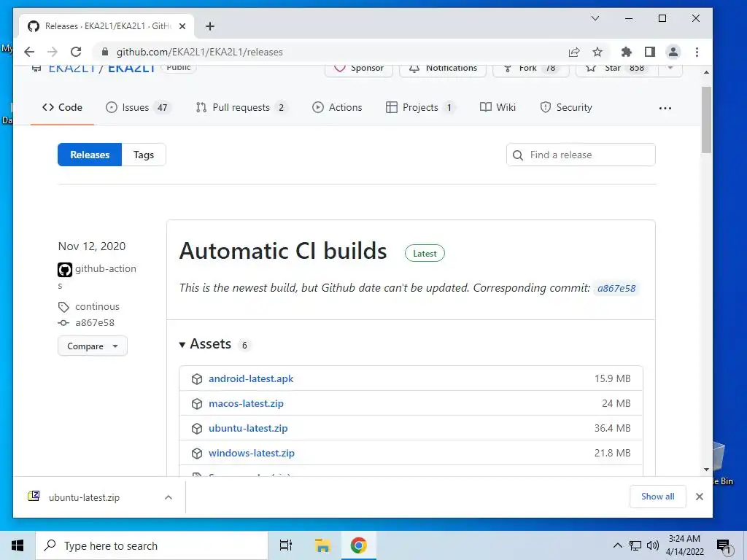This screenshot has height=560, width=747.
Task: Star the EKA2L1 repository
Action: [x=617, y=69]
